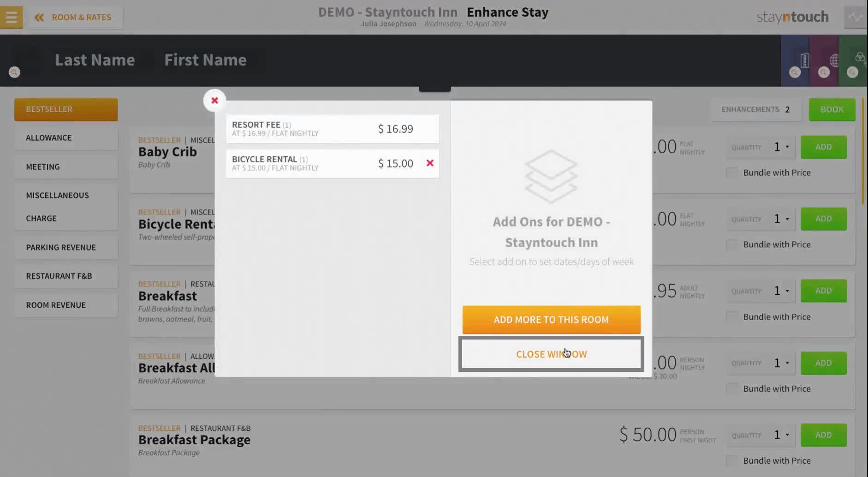The height and width of the screenshot is (477, 868).
Task: Select the Bicycle Rental add-on row
Action: [x=333, y=163]
